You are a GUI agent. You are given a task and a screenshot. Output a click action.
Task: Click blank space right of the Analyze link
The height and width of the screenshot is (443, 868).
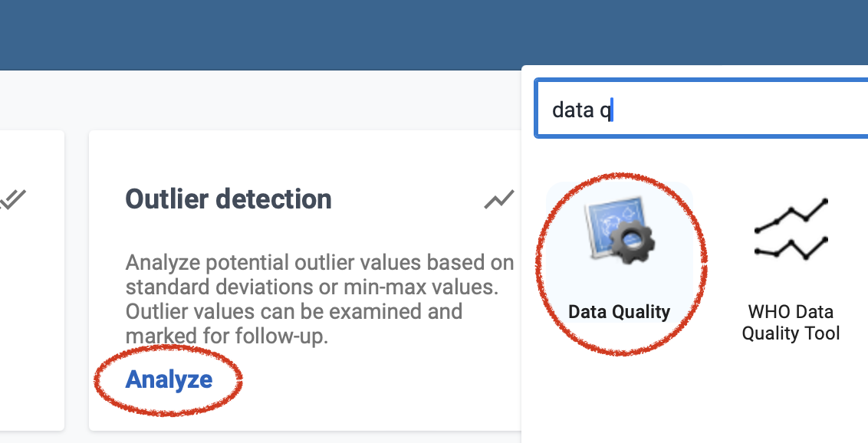pyautogui.click(x=360, y=380)
